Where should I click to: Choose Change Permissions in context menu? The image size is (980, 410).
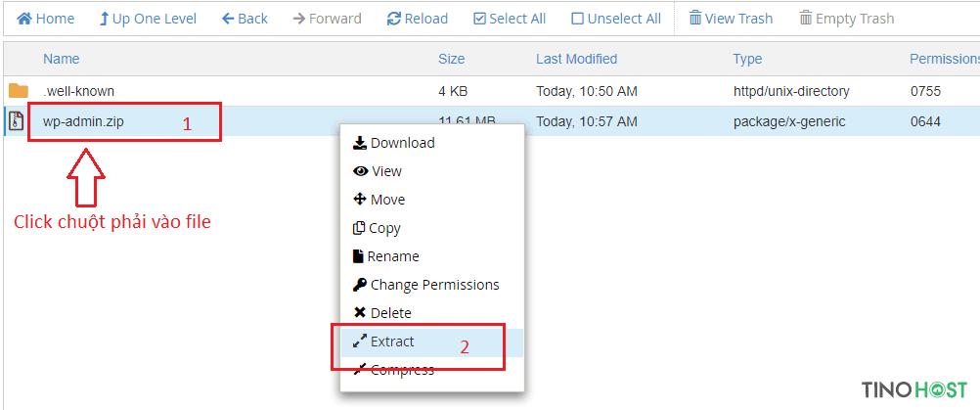426,285
